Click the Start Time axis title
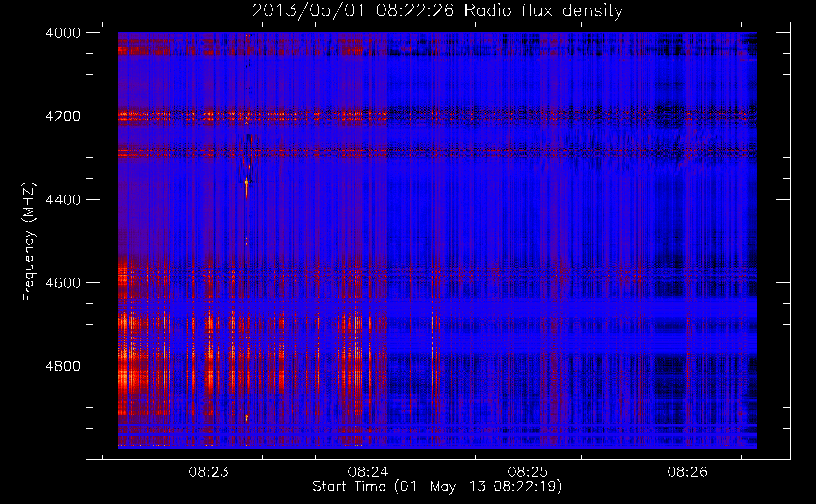816x504 pixels. click(x=437, y=487)
